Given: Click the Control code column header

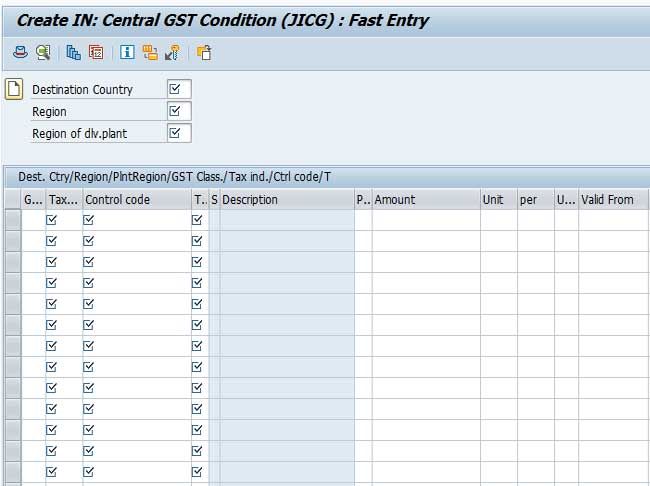Looking at the screenshot, I should [x=137, y=199].
